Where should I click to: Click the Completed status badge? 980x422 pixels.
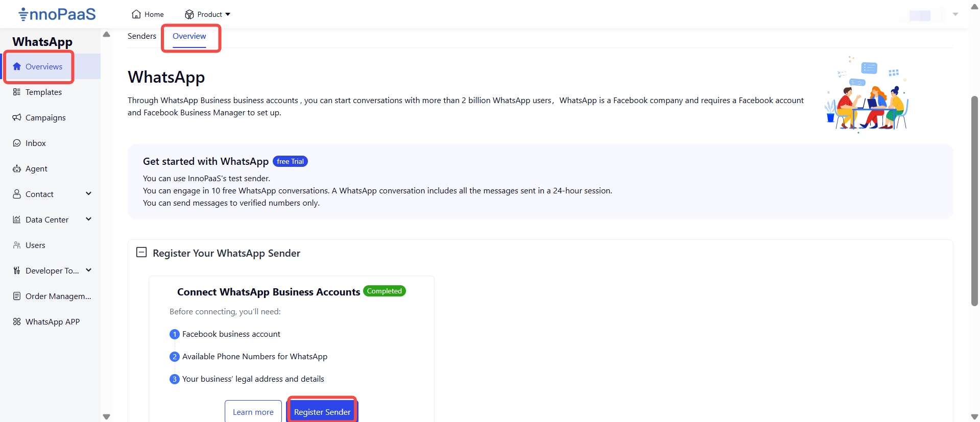coord(385,291)
